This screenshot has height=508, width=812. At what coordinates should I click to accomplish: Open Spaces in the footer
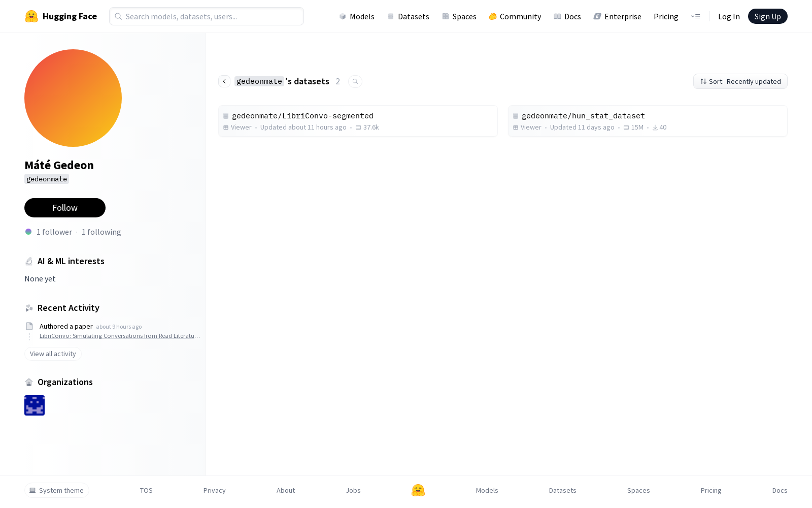click(x=638, y=490)
